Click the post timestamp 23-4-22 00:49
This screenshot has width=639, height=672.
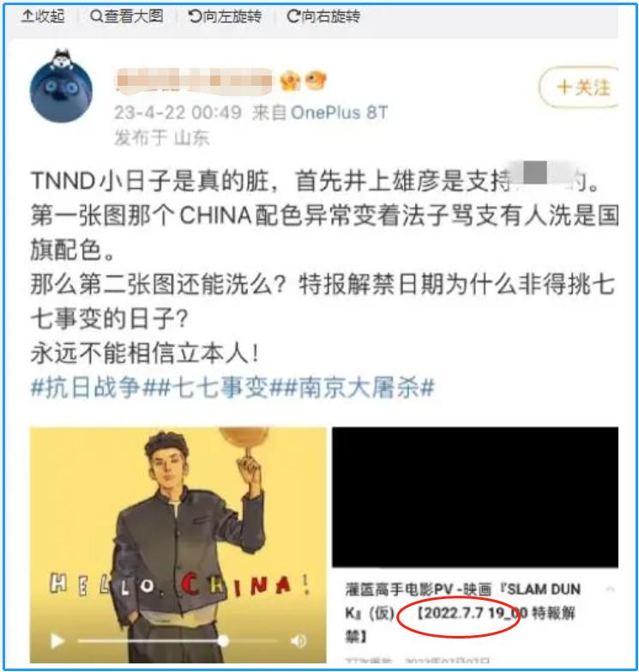[178, 112]
